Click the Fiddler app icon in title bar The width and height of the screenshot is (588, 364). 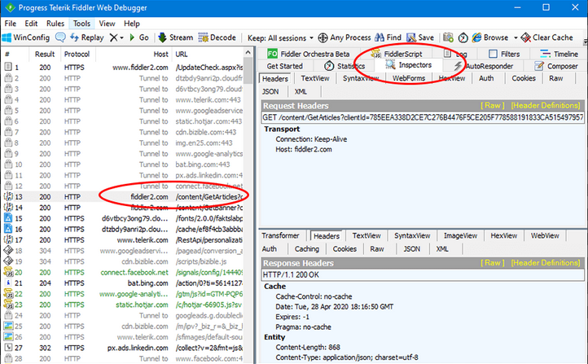point(10,7)
